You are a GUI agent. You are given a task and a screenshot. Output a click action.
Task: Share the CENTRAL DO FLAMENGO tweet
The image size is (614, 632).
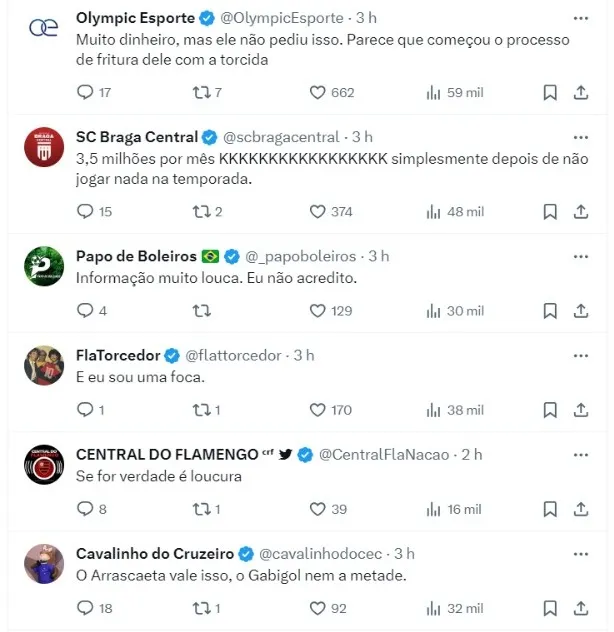pyautogui.click(x=581, y=509)
